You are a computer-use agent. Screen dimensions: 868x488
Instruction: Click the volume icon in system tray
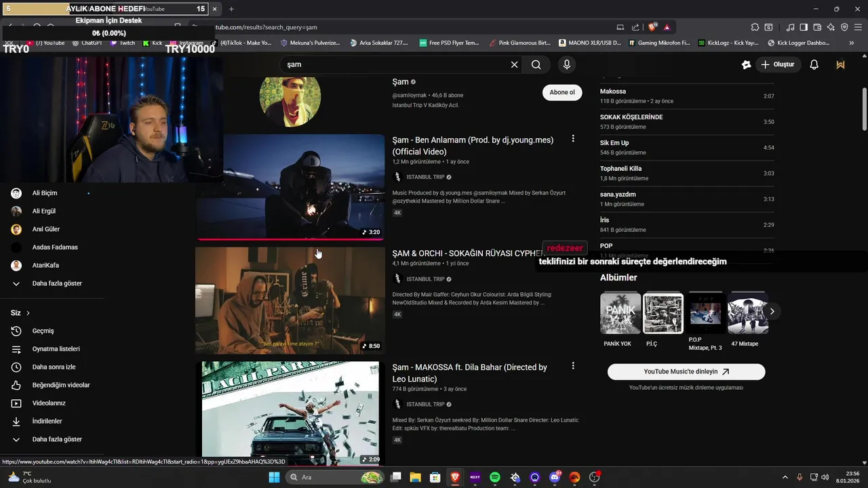click(x=825, y=477)
